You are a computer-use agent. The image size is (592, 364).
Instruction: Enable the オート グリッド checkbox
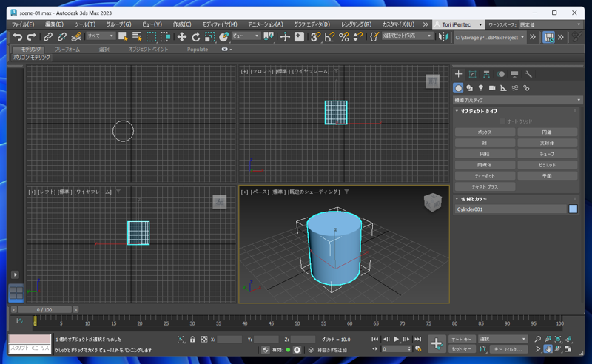(x=502, y=121)
